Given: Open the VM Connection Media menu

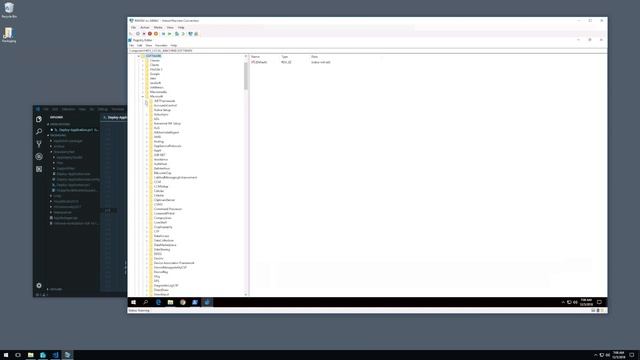Looking at the screenshot, I should click(158, 27).
